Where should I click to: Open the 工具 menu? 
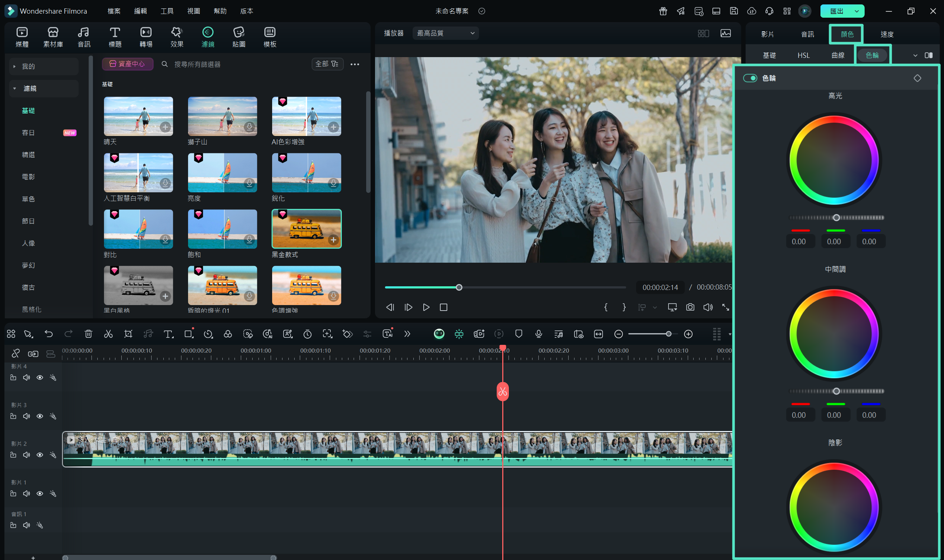[167, 11]
